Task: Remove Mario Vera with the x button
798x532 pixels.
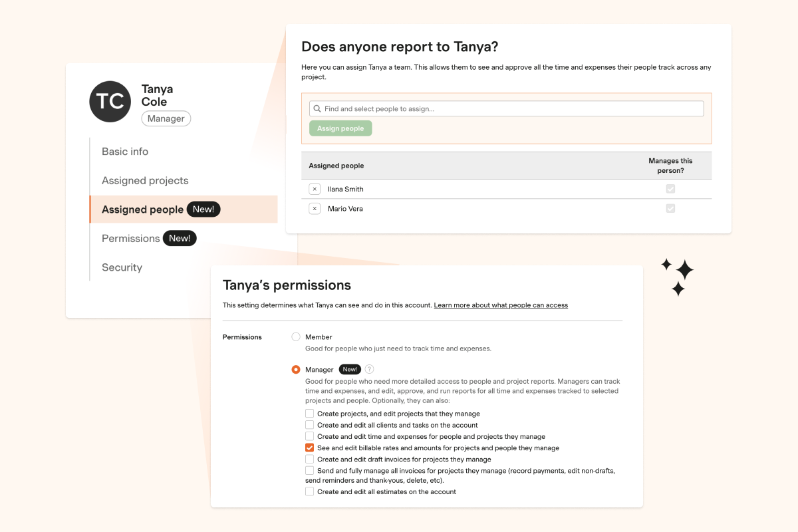Action: [315, 209]
